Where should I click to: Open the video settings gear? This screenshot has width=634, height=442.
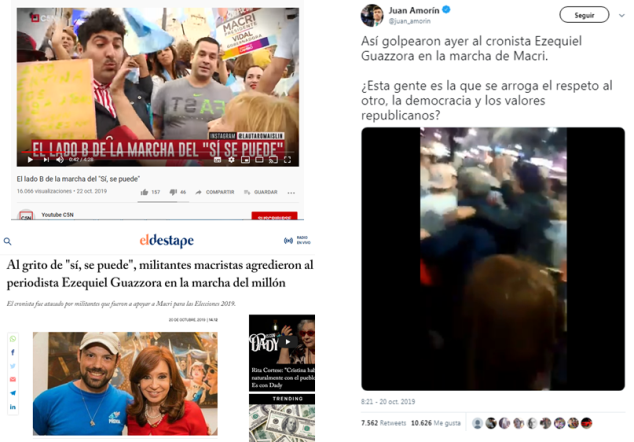231,160
